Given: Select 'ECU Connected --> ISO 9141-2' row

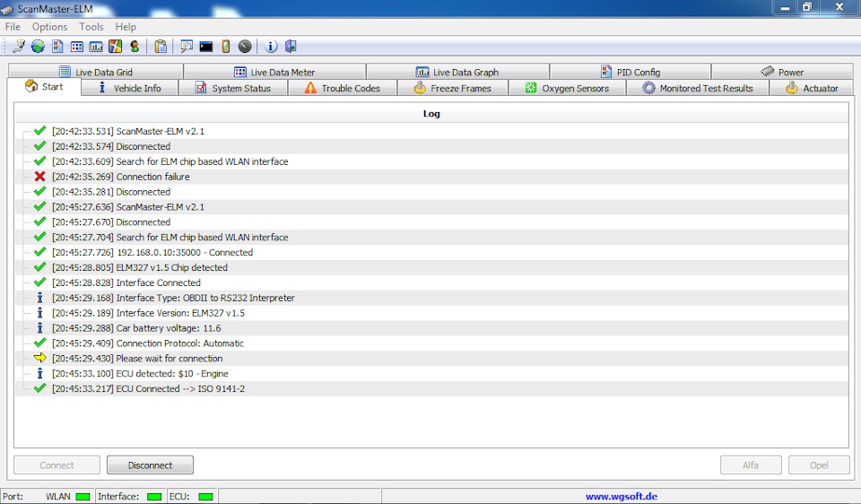Looking at the screenshot, I should 431,388.
